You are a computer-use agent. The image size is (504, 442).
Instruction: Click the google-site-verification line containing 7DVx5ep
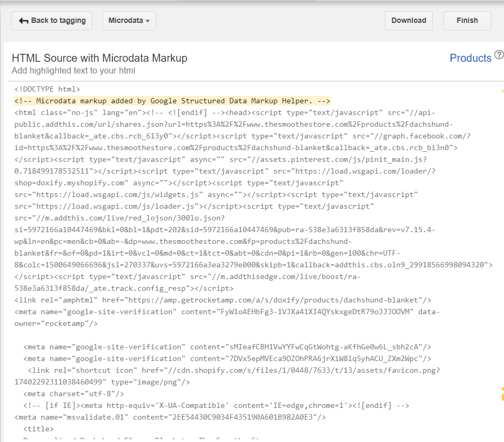(x=227, y=359)
